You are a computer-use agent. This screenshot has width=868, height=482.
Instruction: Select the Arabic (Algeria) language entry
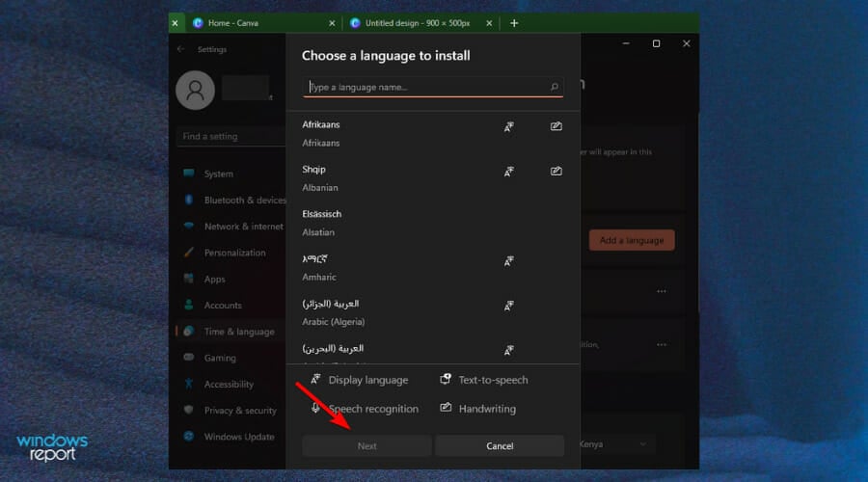click(432, 312)
